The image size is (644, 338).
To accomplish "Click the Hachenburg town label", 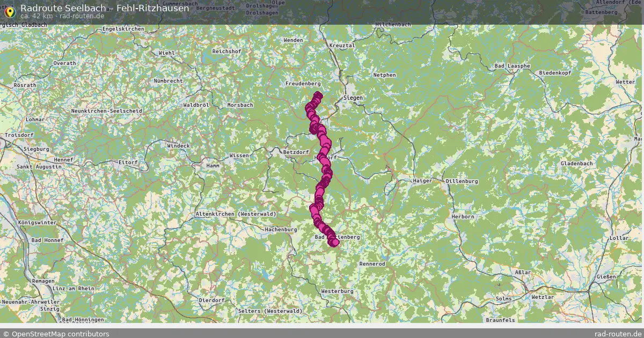I will [x=281, y=230].
